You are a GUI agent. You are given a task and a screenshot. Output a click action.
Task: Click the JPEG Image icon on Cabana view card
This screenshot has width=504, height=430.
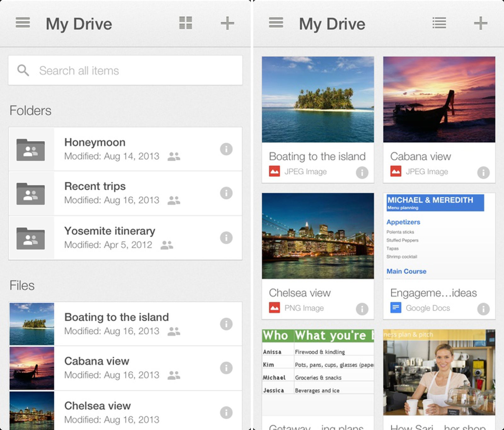396,171
